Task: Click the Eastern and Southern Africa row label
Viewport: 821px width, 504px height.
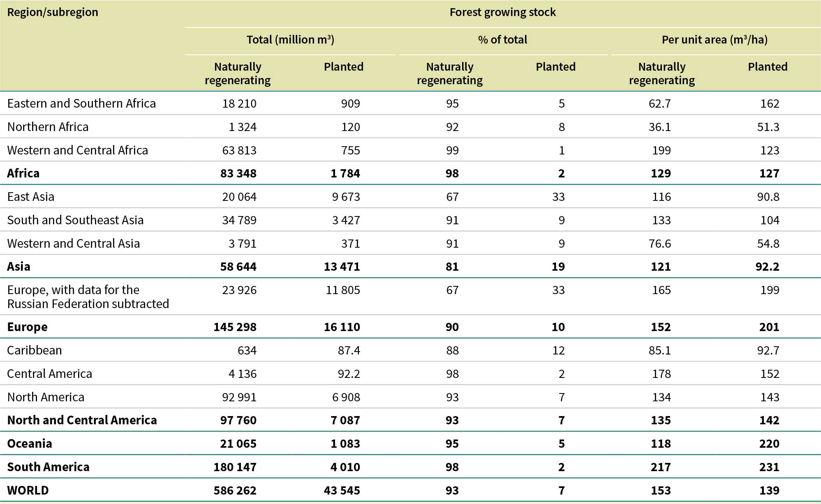Action: tap(81, 104)
